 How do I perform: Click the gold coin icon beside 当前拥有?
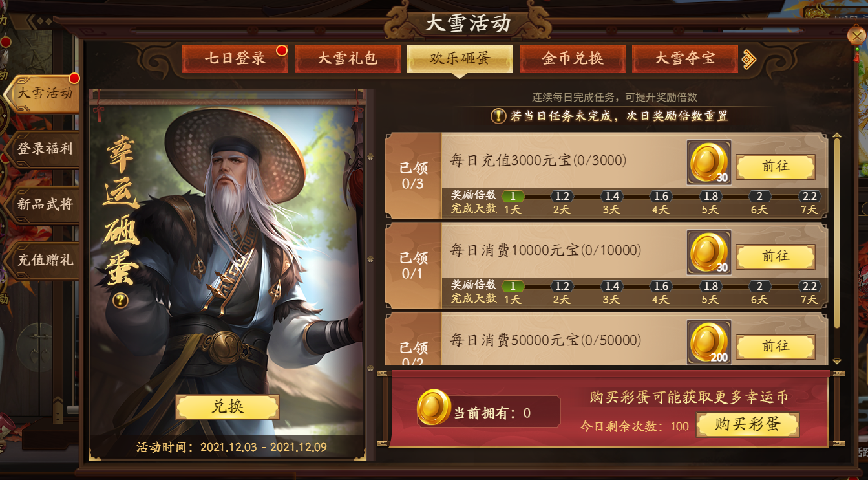click(434, 407)
